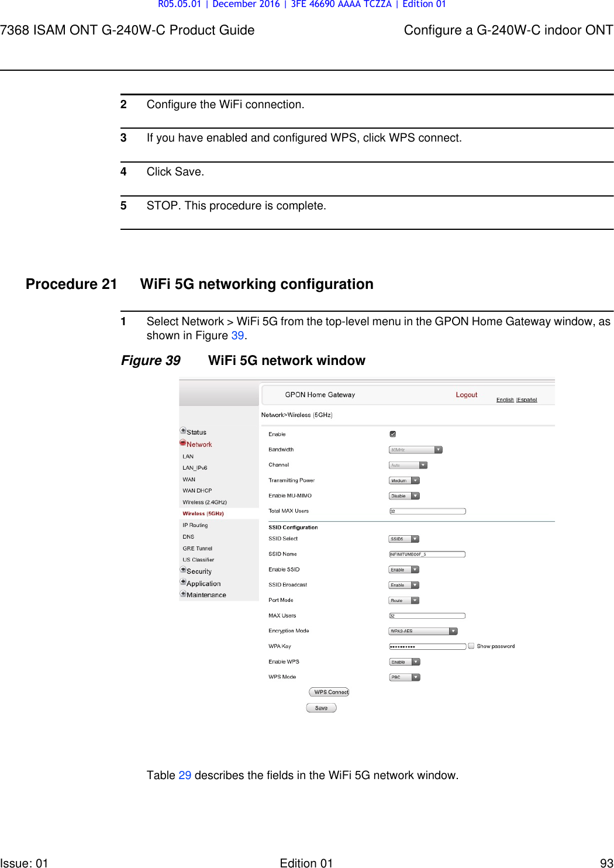Click the Logout link

[466, 395]
